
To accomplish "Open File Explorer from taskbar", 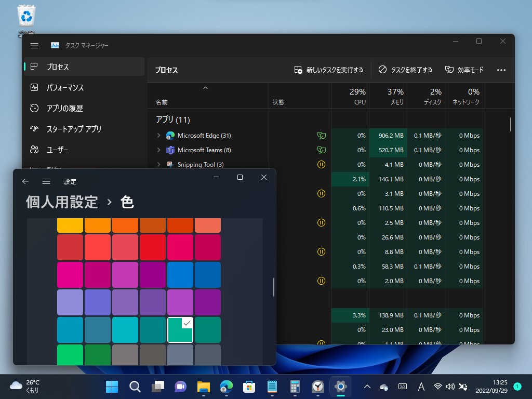I will [203, 387].
